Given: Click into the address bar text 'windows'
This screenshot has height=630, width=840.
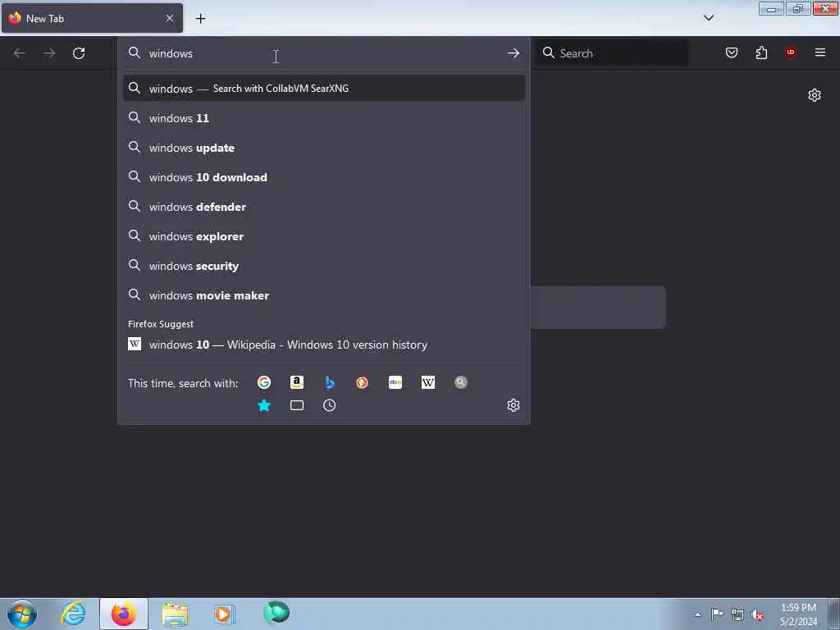Looking at the screenshot, I should click(x=171, y=53).
